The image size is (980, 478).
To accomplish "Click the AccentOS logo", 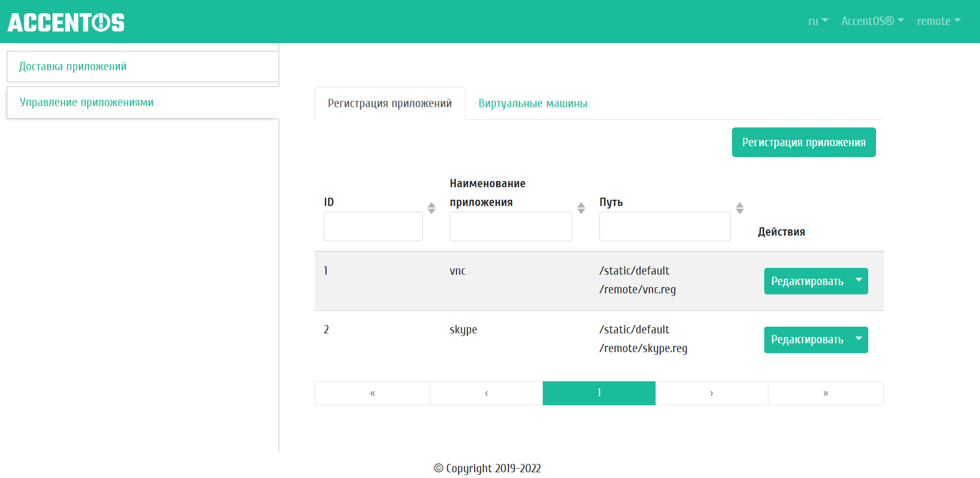I will click(x=66, y=22).
